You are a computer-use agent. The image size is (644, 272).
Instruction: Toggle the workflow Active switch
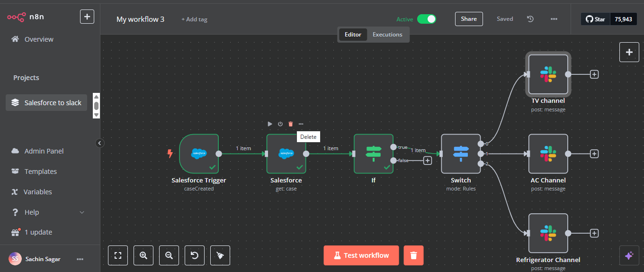[426, 19]
